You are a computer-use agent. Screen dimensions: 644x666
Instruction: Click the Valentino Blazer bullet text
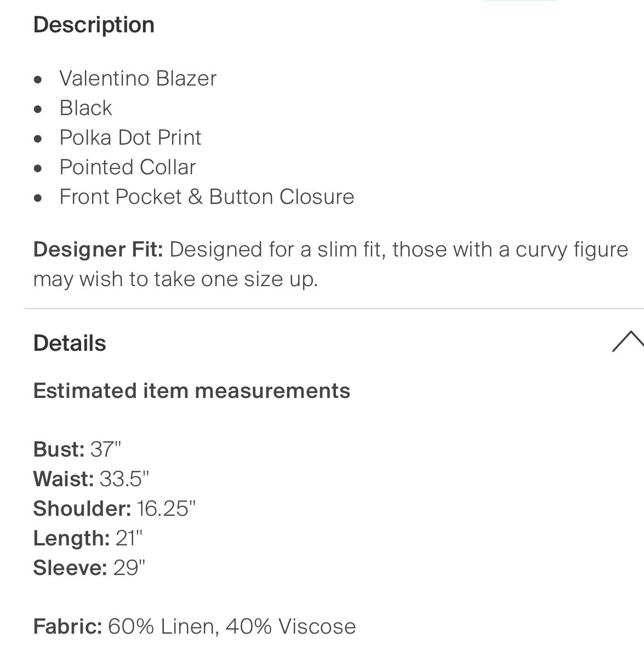[x=138, y=78]
